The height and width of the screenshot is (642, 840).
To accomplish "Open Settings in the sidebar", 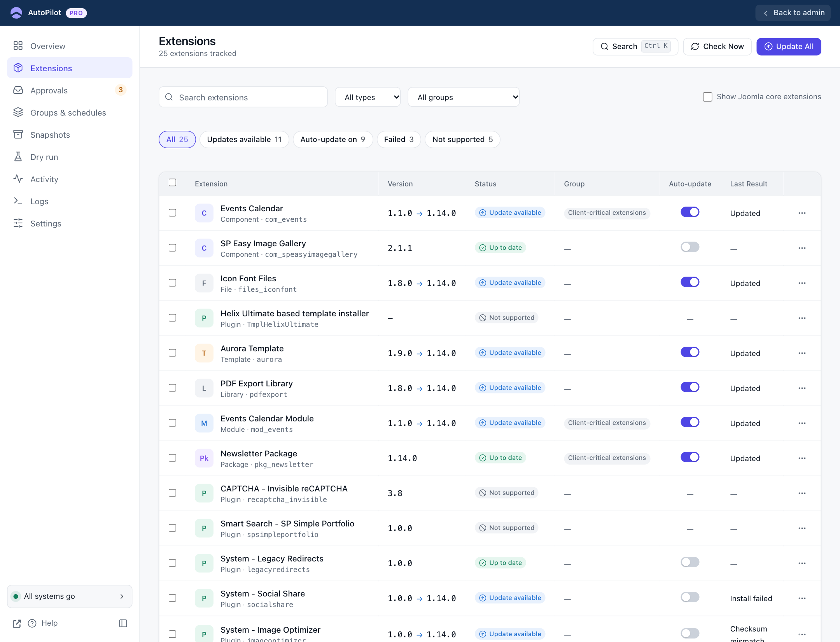I will click(70, 223).
